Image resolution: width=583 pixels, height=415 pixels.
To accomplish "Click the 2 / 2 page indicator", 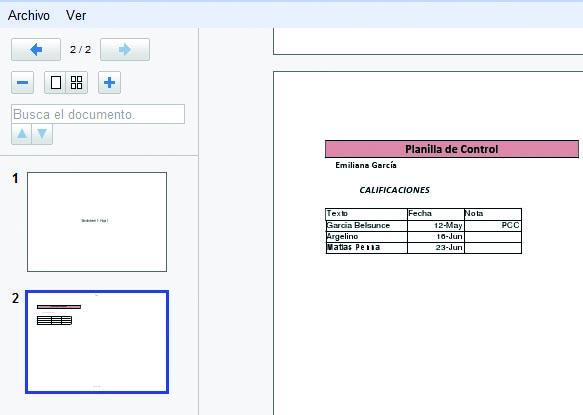I will tap(80, 49).
